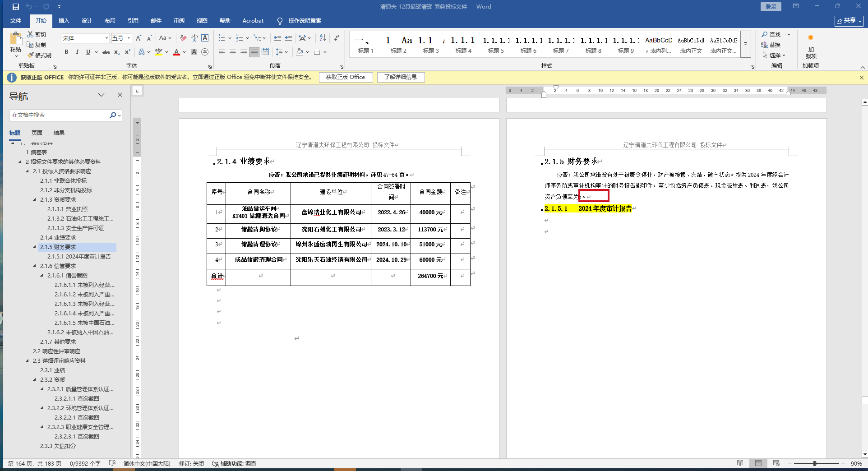The image size is (868, 471).
Task: Open bullet list style dropdown arrow
Action: [230, 38]
